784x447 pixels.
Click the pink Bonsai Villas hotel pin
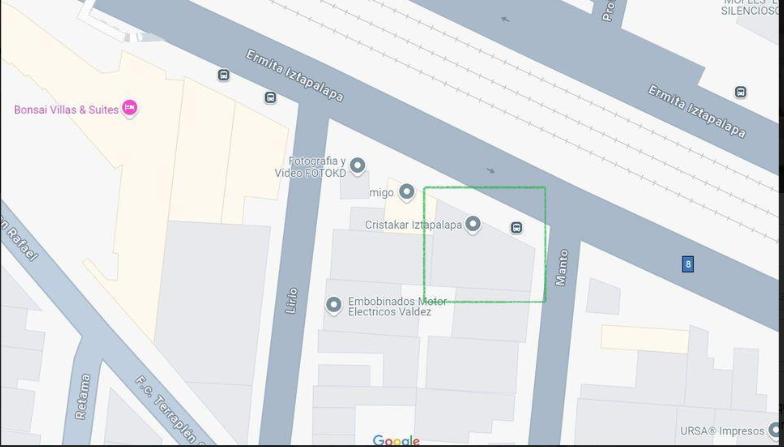pyautogui.click(x=130, y=108)
